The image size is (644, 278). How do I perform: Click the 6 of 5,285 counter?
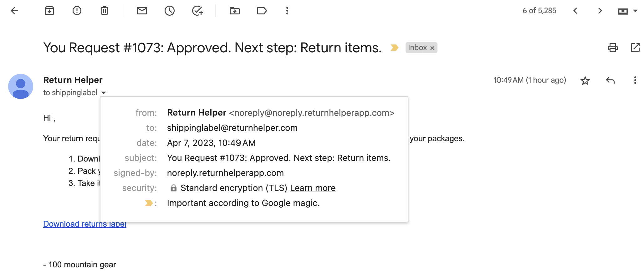point(539,11)
